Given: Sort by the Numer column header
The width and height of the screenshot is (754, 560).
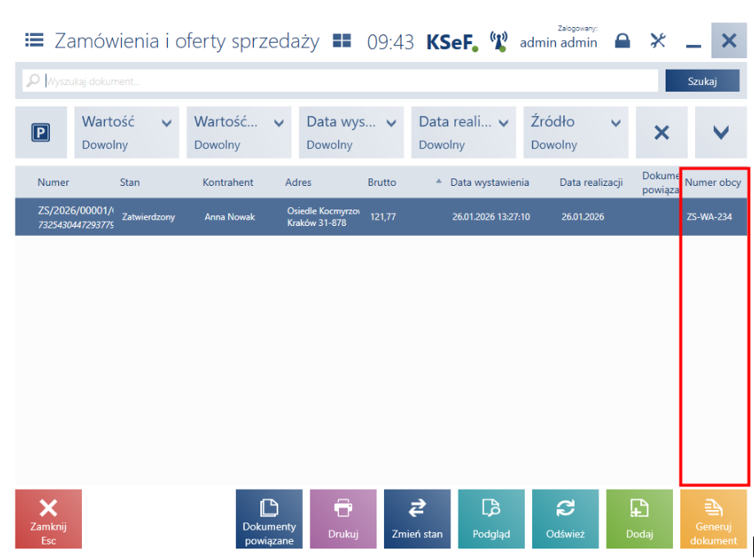Looking at the screenshot, I should coord(53,183).
